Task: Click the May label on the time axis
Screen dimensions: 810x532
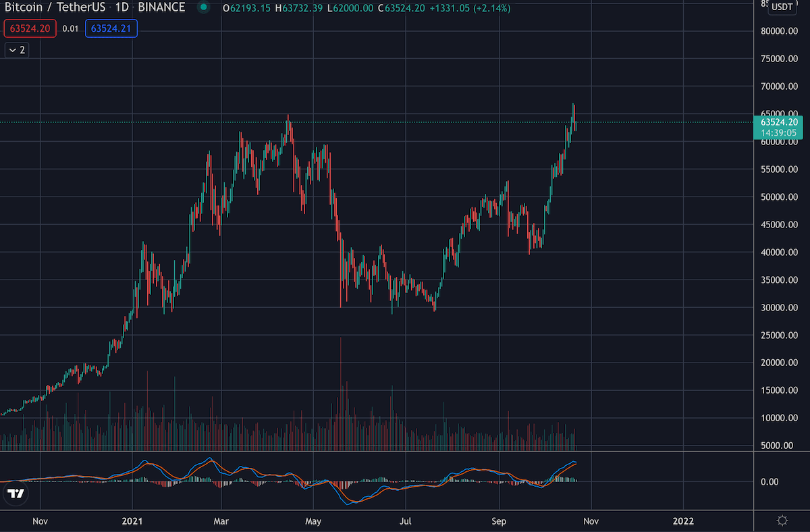Action: (313, 521)
